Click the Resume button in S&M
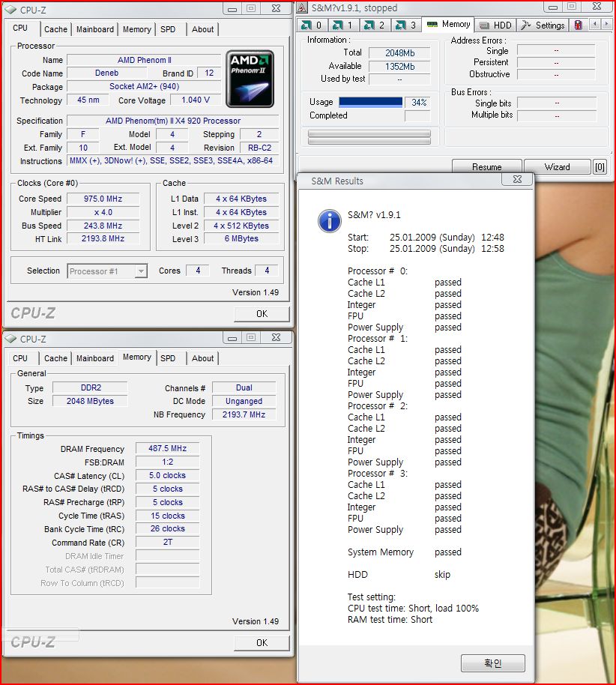616x685 pixels. (x=486, y=167)
